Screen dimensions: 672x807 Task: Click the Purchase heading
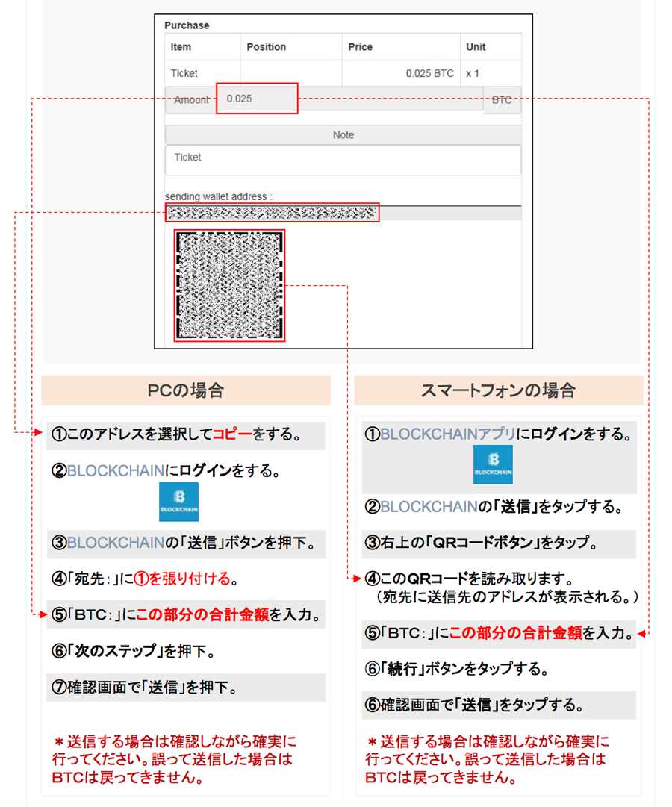(x=187, y=25)
